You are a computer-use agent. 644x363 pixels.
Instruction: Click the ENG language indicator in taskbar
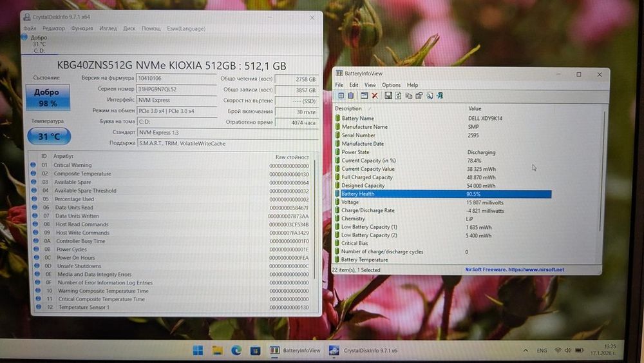pyautogui.click(x=542, y=351)
